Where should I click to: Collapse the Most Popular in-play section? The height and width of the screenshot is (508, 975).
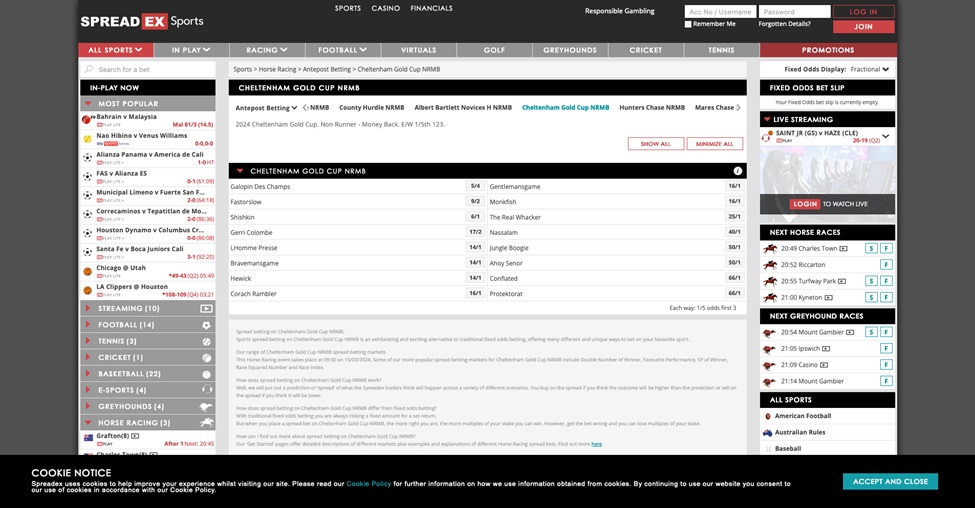[89, 103]
